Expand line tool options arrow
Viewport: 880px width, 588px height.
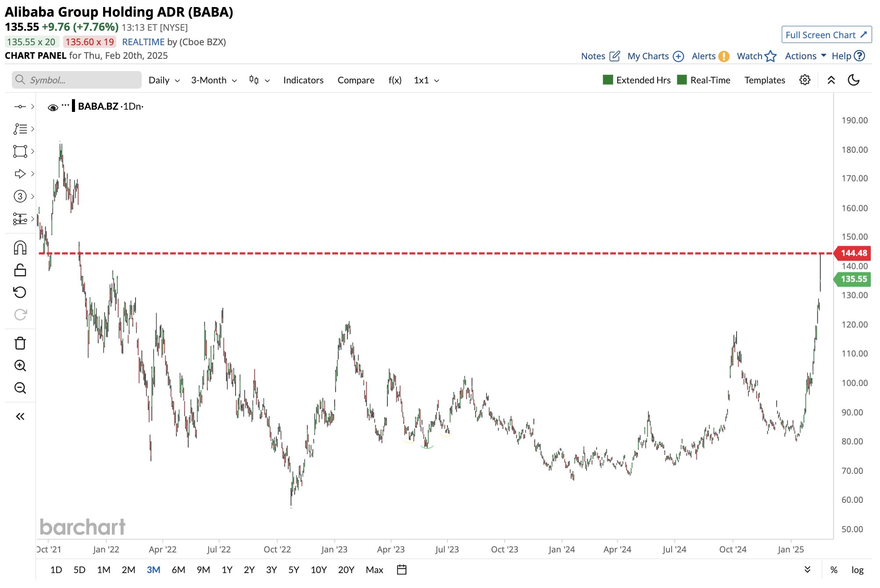point(32,107)
